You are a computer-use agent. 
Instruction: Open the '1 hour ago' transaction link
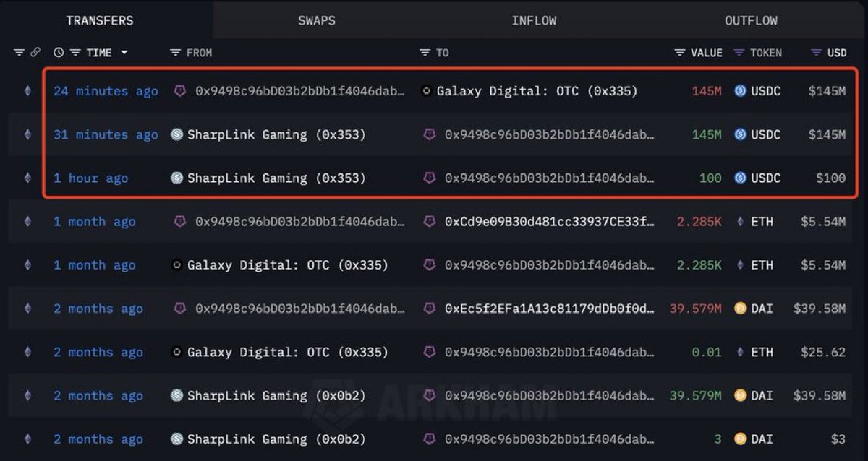point(90,178)
